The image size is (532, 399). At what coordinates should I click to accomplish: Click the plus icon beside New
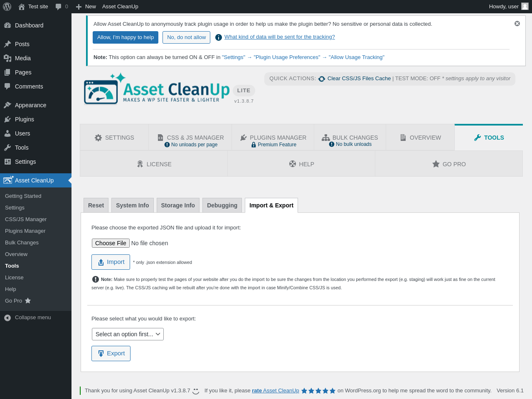(79, 7)
